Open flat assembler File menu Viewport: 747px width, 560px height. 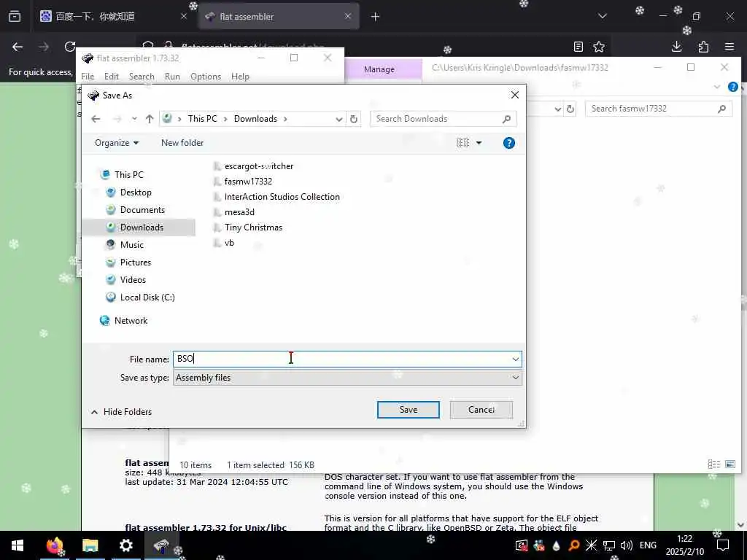(88, 77)
